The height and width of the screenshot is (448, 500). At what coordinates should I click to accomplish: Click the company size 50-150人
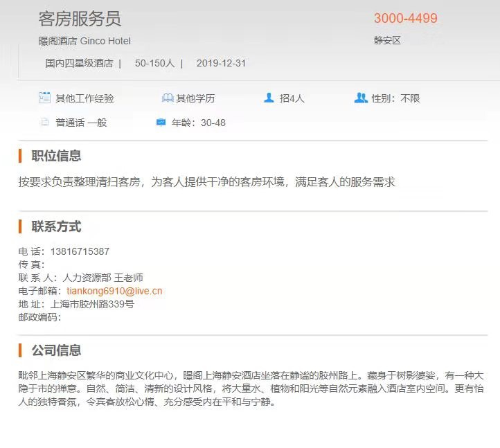click(x=154, y=63)
